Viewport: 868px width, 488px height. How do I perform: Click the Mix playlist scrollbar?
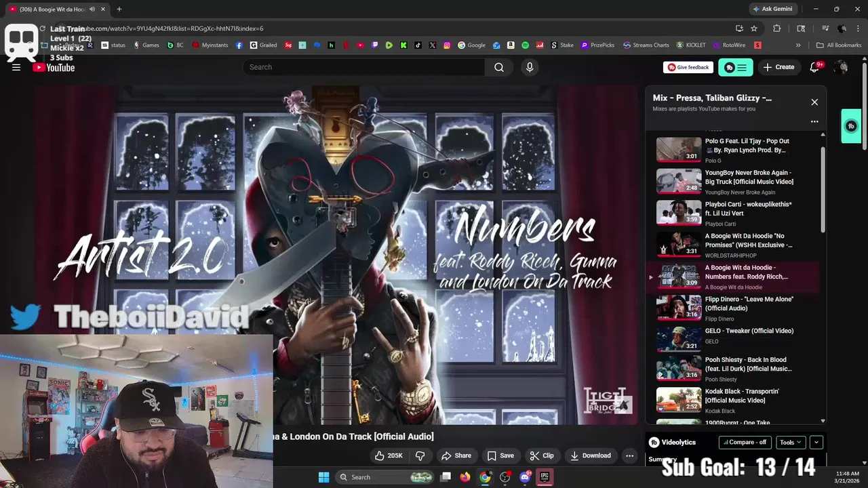[x=823, y=188]
